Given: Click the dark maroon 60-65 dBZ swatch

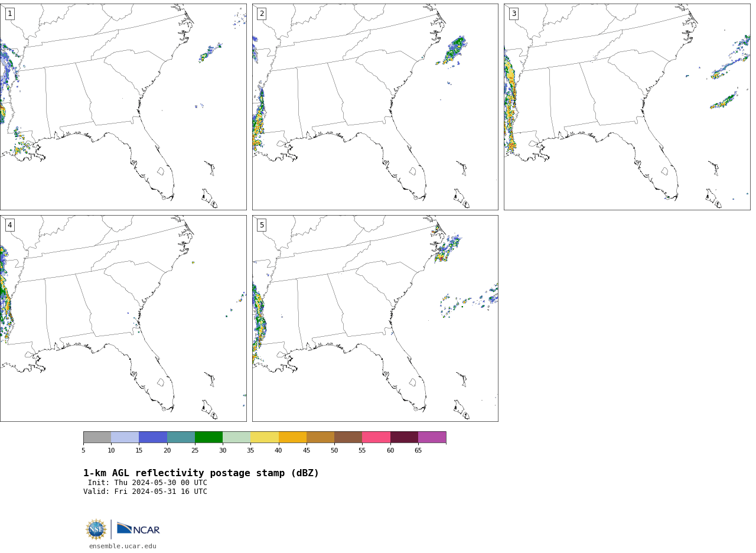Looking at the screenshot, I should [x=404, y=437].
